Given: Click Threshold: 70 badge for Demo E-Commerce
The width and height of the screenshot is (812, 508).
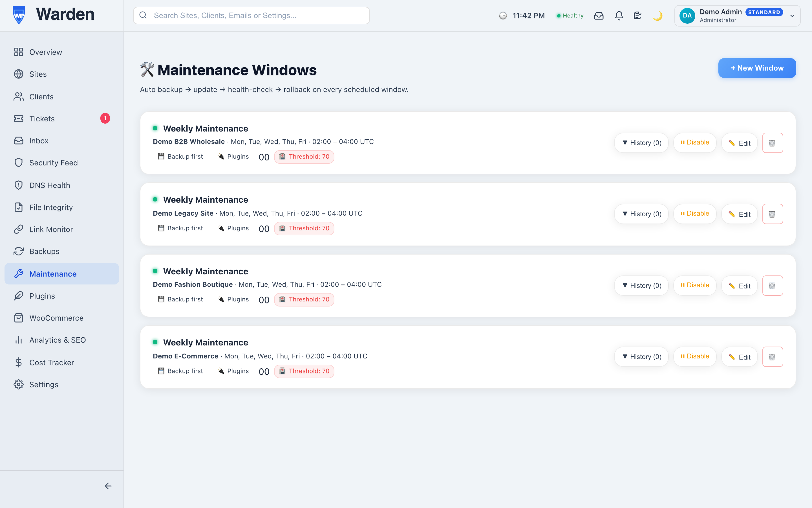Looking at the screenshot, I should pos(304,371).
